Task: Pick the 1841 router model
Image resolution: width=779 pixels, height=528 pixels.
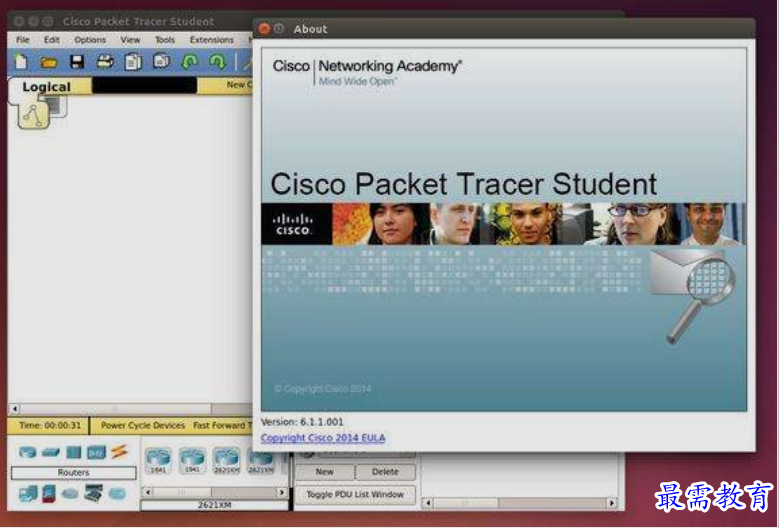Action: (158, 460)
